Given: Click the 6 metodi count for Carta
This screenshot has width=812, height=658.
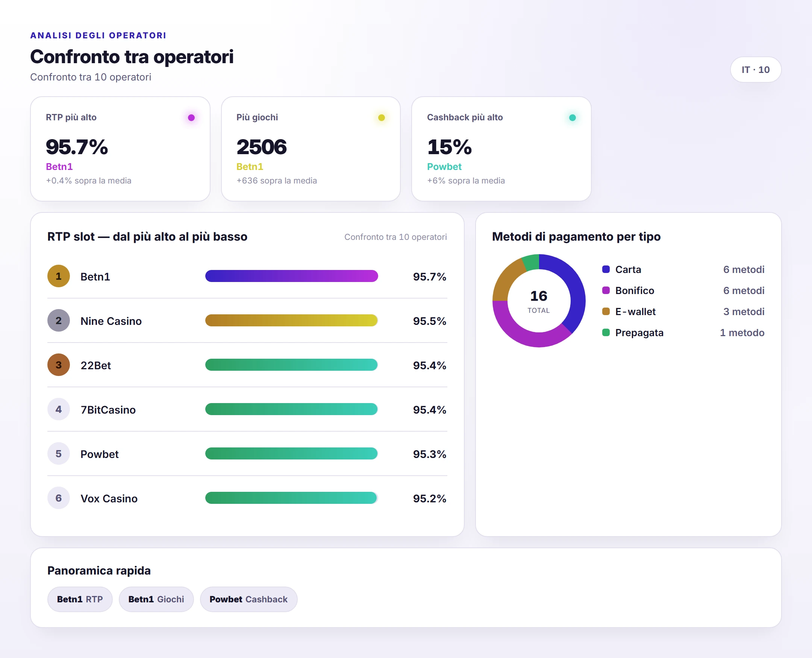Looking at the screenshot, I should (744, 270).
